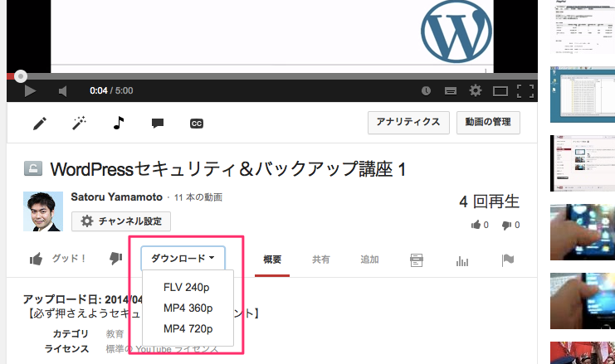Click the thumbs-down dislike icon
Image resolution: width=615 pixels, height=364 pixels.
(115, 258)
